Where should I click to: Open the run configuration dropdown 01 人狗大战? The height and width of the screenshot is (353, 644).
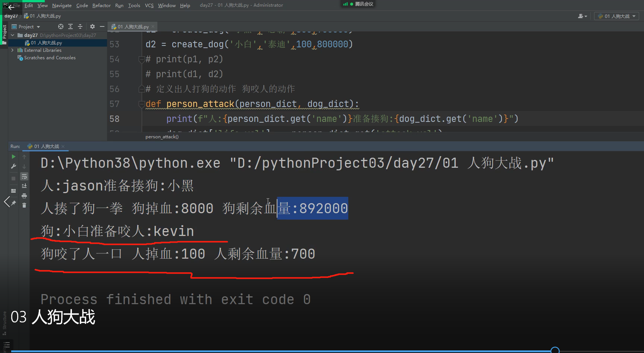coord(616,16)
